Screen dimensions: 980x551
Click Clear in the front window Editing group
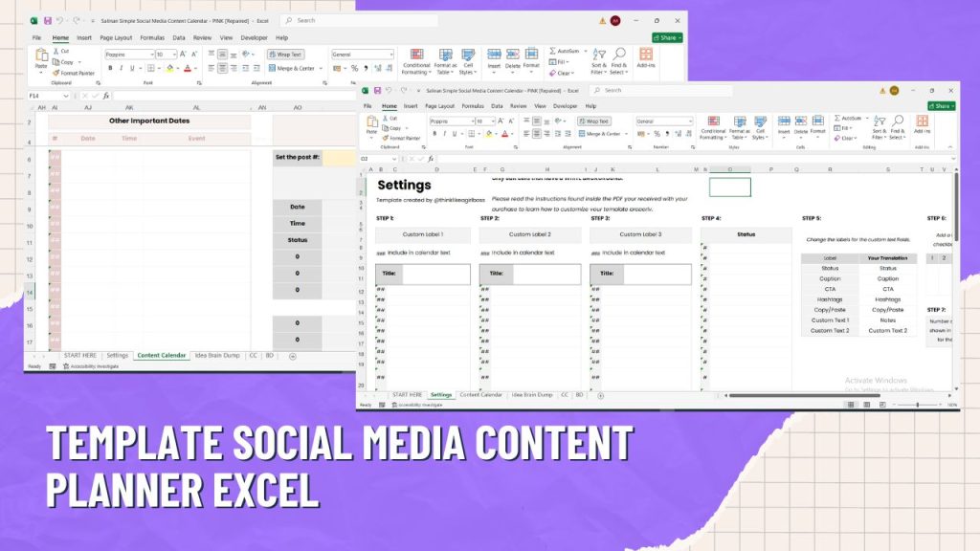844,138
